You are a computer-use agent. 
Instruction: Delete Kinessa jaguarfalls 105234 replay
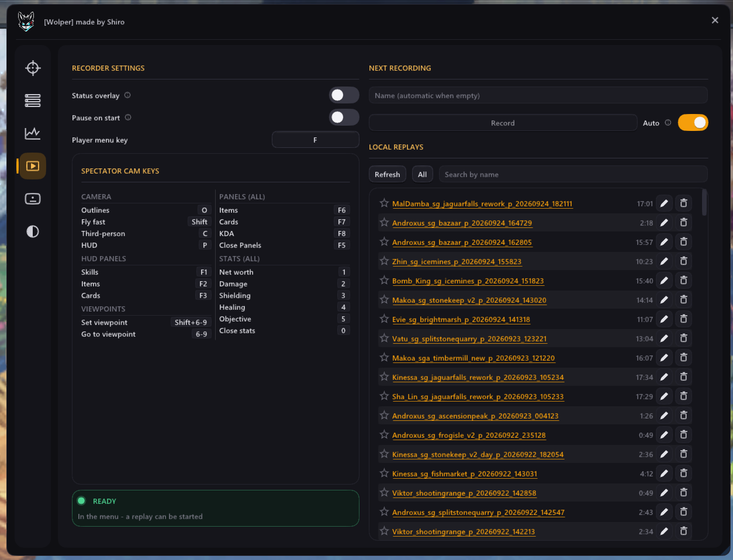(683, 377)
